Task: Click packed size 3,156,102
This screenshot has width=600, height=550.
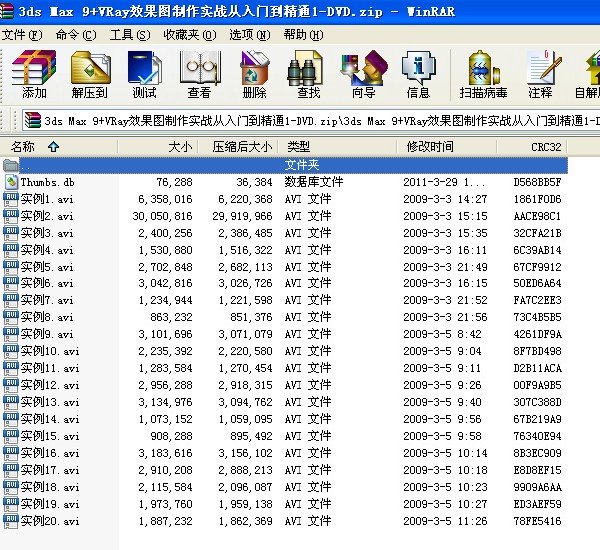Action: click(x=245, y=453)
